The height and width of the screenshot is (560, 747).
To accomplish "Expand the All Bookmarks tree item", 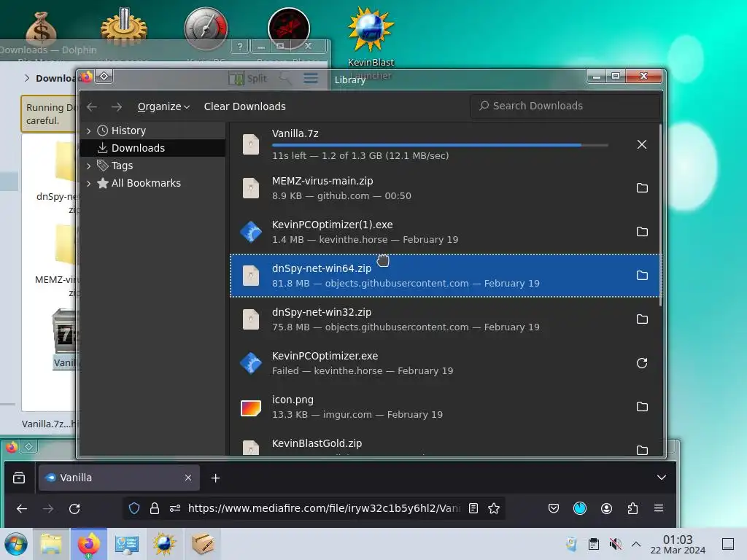I will pyautogui.click(x=88, y=183).
